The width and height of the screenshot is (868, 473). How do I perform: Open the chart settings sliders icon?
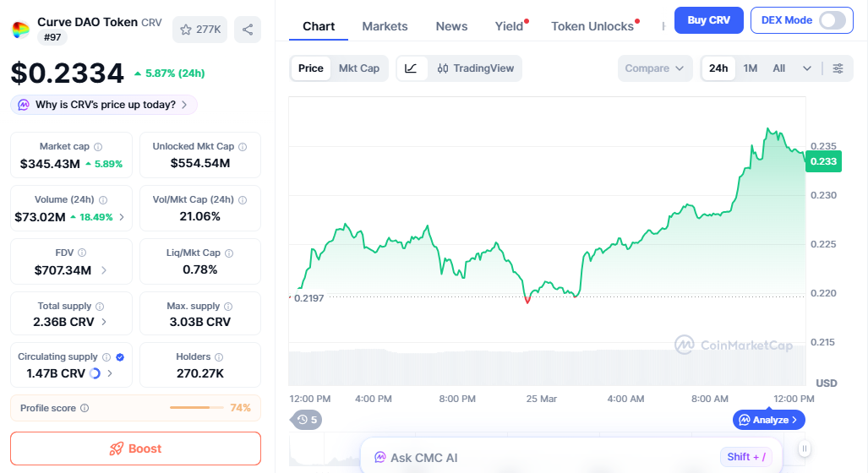(x=838, y=68)
